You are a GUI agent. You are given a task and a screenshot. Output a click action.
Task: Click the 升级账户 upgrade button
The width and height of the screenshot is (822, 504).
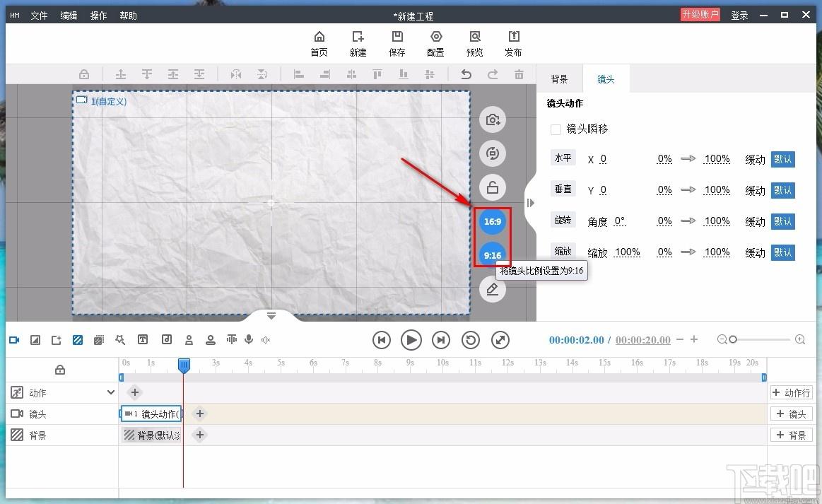(x=700, y=15)
